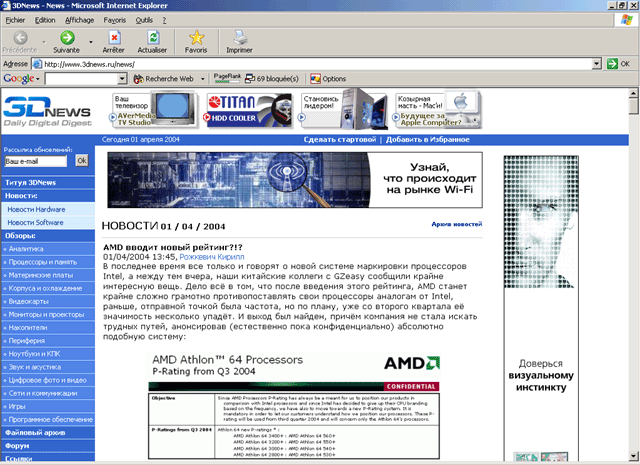The image size is (640, 465).
Task: Click the 69 bloquée(s) popup blocker icon
Action: point(250,79)
